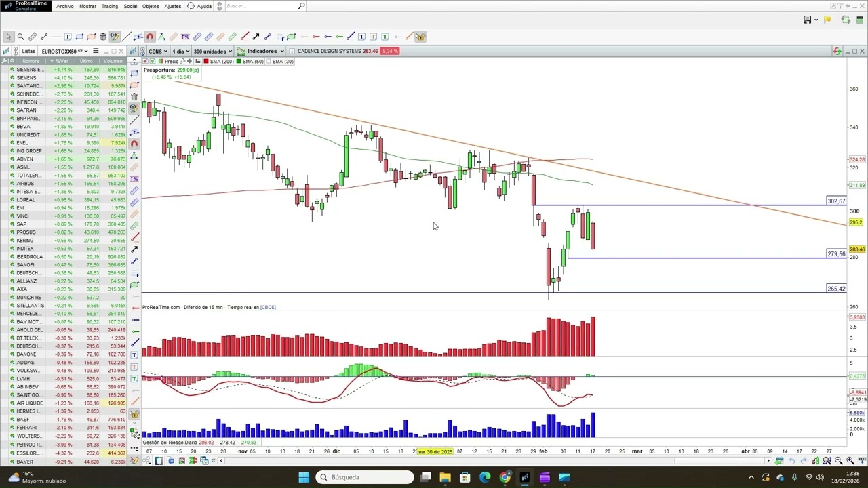Select BAYER row in the watchlist
This screenshot has width=868, height=488.
64,462
